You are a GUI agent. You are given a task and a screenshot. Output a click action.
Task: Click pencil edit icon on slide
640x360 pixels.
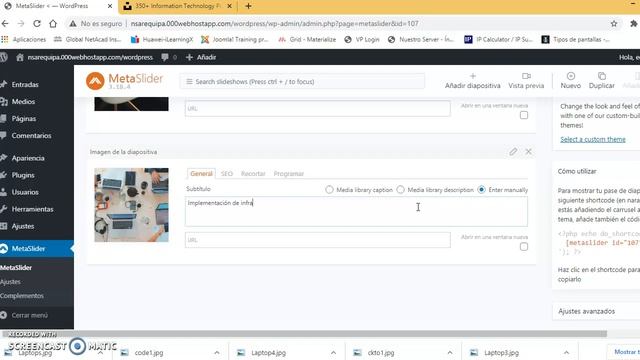click(513, 151)
